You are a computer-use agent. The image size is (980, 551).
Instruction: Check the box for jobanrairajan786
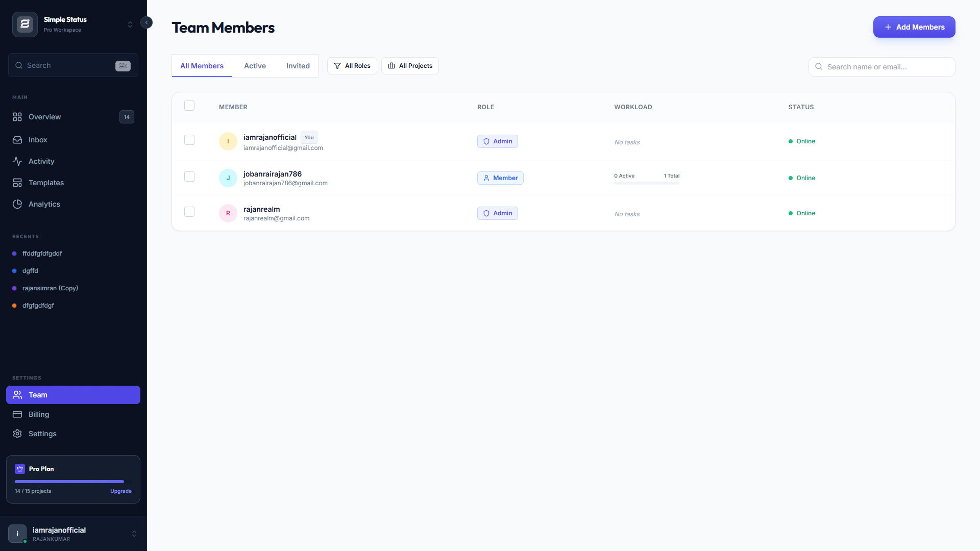tap(189, 177)
